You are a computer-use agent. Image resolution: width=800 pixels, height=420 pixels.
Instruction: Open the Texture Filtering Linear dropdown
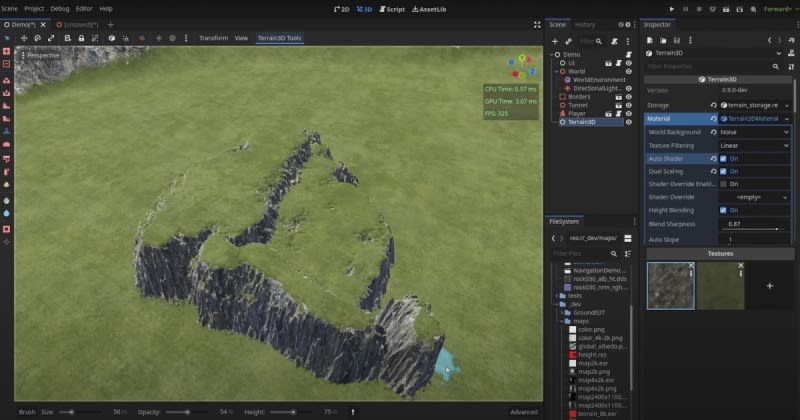click(753, 145)
